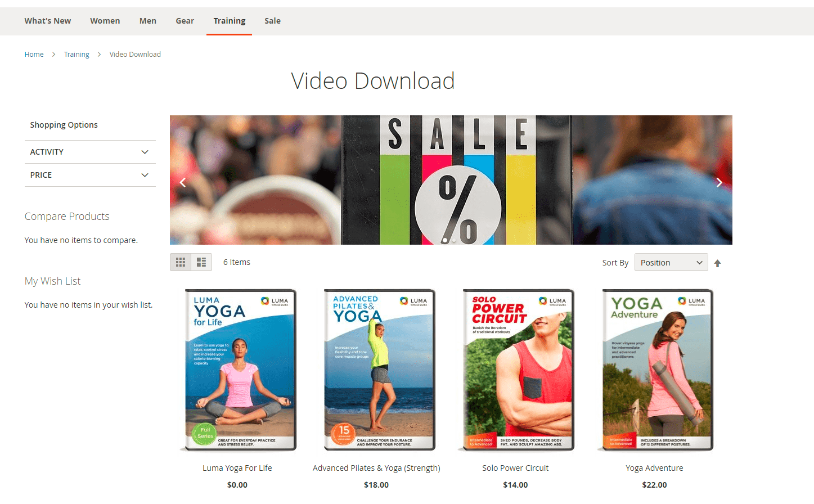Click the Solo Power Circuit cover image

point(516,370)
